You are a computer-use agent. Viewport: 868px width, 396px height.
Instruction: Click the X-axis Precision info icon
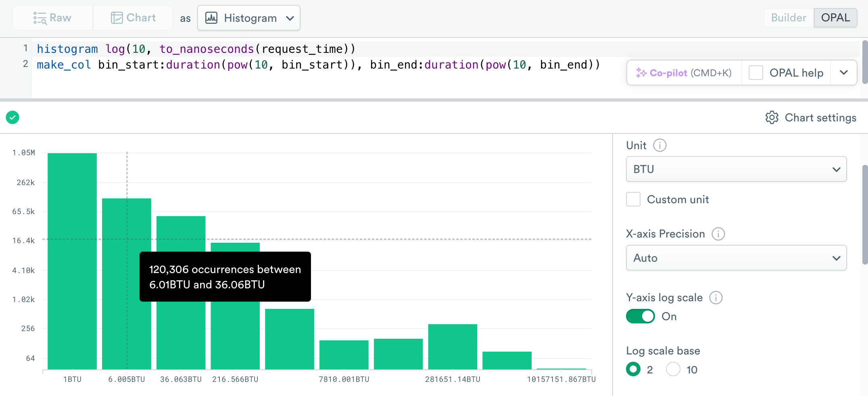[718, 234]
